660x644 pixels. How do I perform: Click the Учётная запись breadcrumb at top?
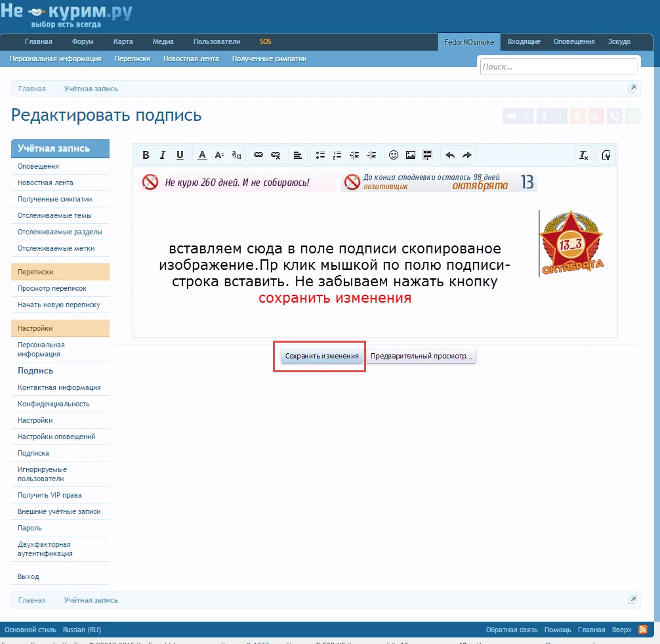click(91, 89)
